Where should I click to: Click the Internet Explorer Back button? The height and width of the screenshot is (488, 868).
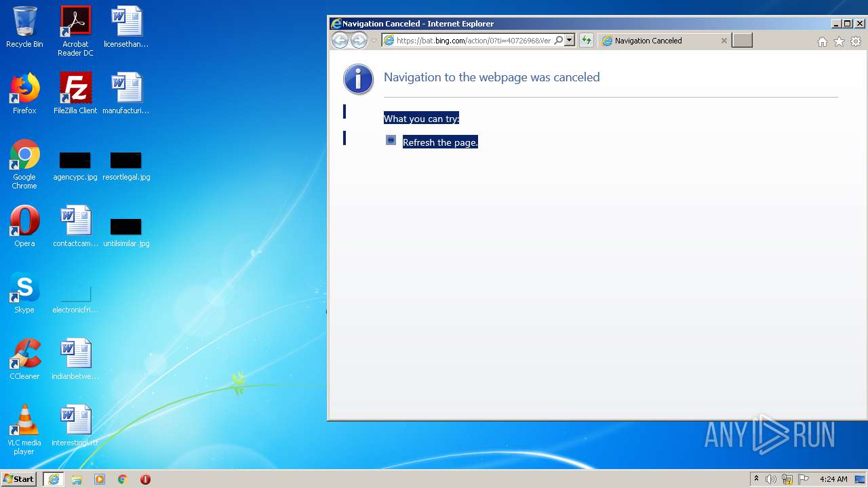point(340,41)
